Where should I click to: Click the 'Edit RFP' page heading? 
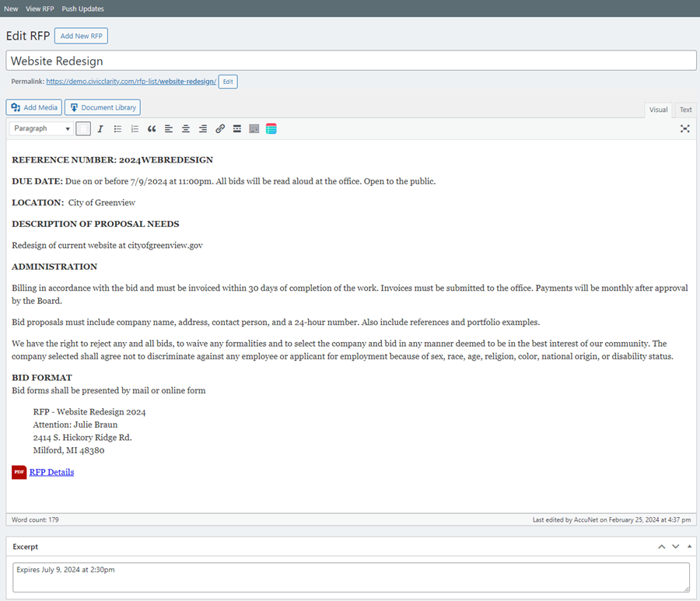28,36
